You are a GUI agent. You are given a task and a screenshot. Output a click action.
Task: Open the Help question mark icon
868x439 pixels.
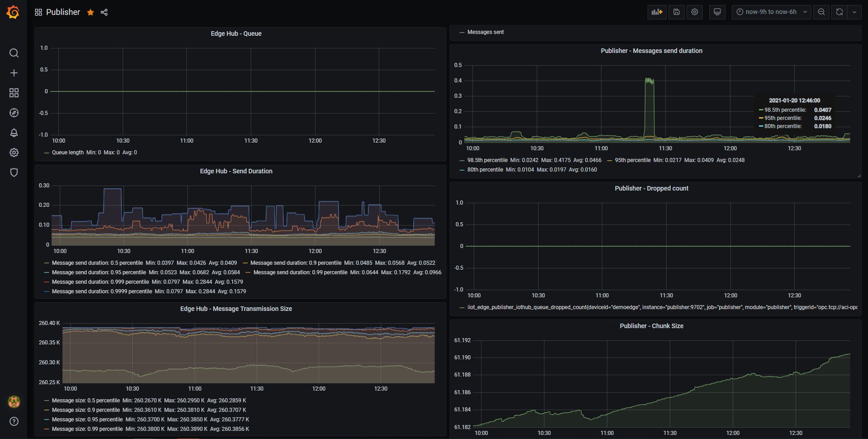14,421
